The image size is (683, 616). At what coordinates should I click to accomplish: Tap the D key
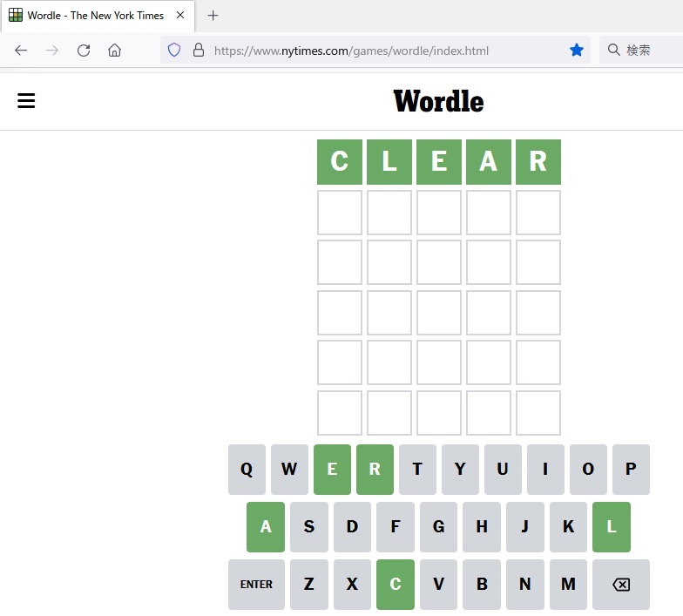(x=352, y=526)
